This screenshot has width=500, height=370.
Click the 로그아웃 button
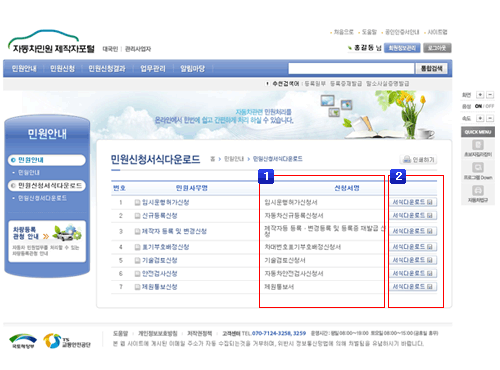437,48
